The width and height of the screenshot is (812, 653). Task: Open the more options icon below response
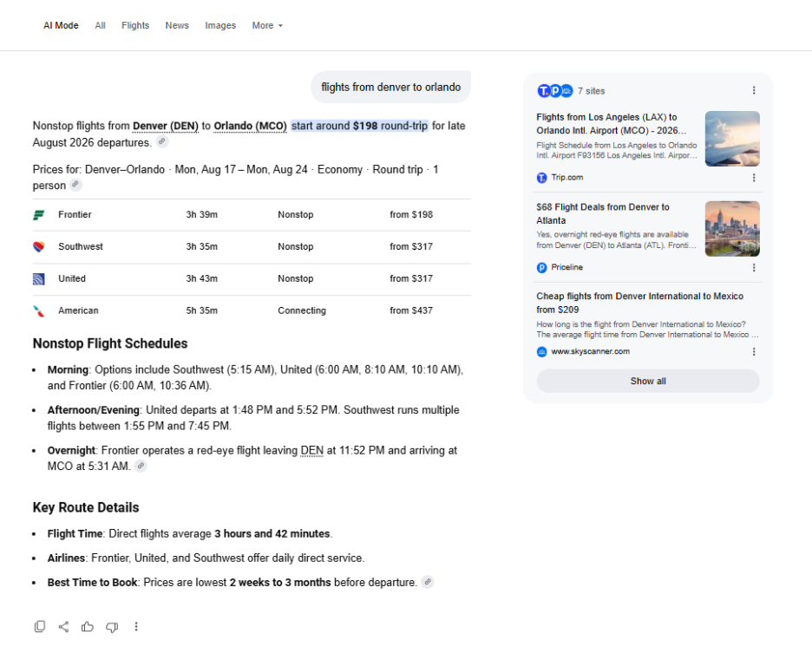[136, 627]
